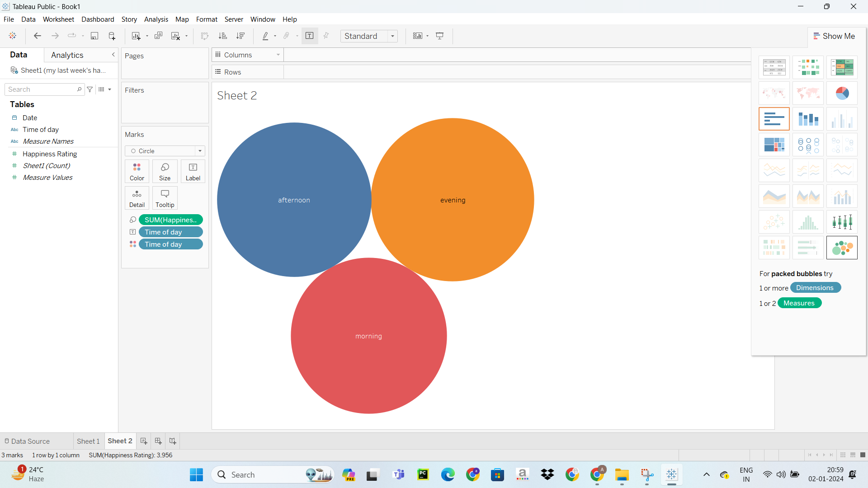Open the Columns shelf dropdown arrow
868x488 pixels.
click(x=278, y=55)
